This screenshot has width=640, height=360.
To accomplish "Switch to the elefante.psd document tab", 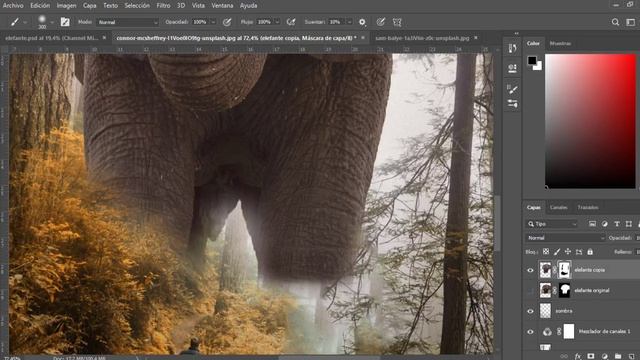I will click(51, 38).
